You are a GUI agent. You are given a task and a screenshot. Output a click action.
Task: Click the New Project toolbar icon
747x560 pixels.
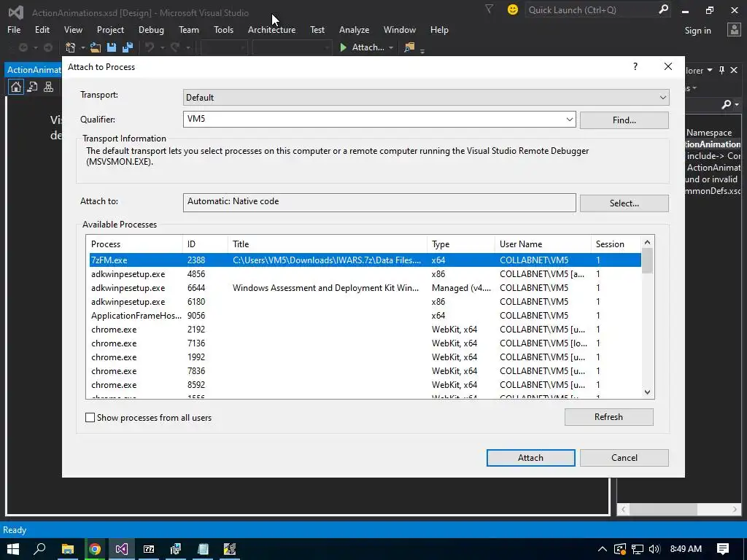[x=71, y=47]
